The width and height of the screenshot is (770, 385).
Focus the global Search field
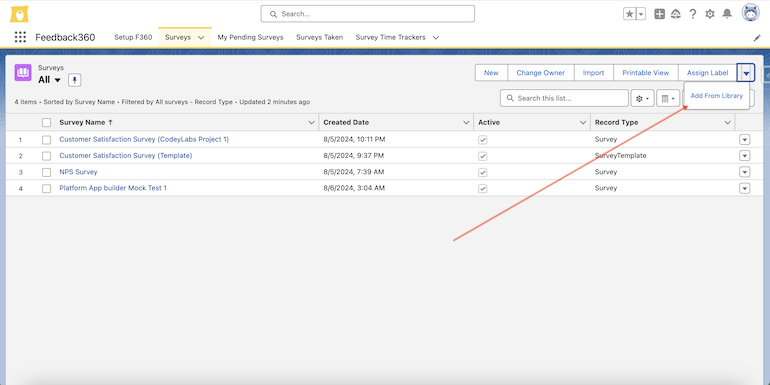click(367, 14)
